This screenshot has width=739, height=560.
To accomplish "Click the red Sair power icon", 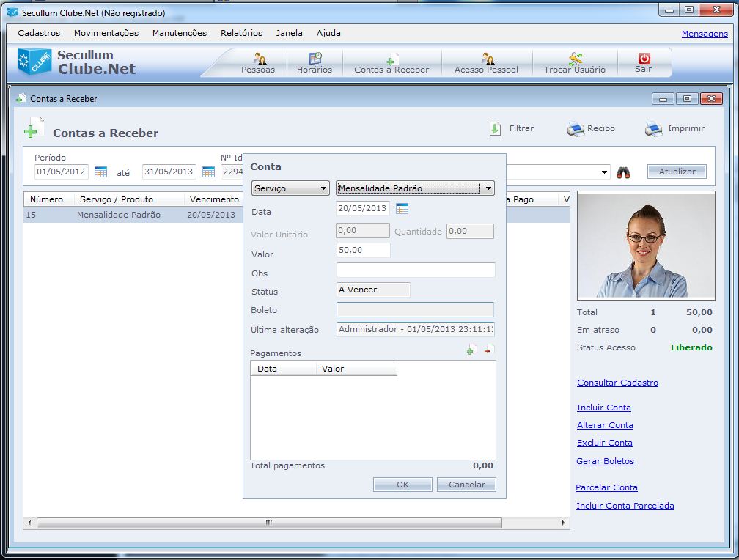I will [644, 59].
